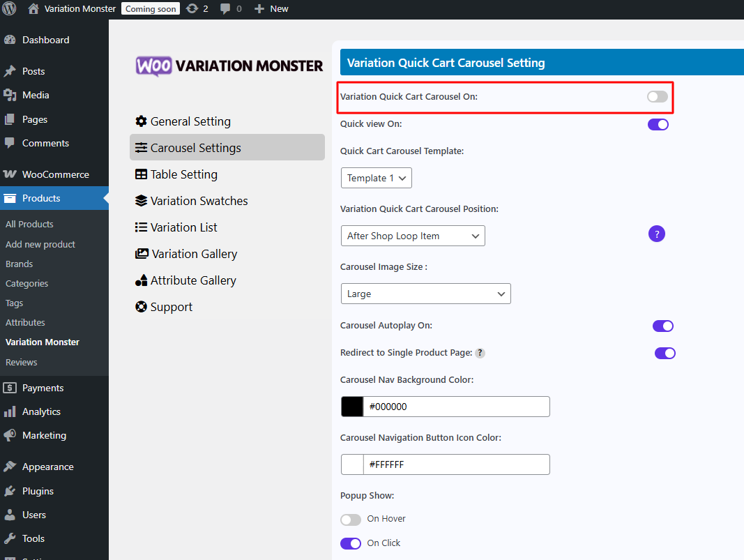This screenshot has width=744, height=560.
Task: Click the help icon next to Redirect to Single Product Page
Action: tap(480, 353)
